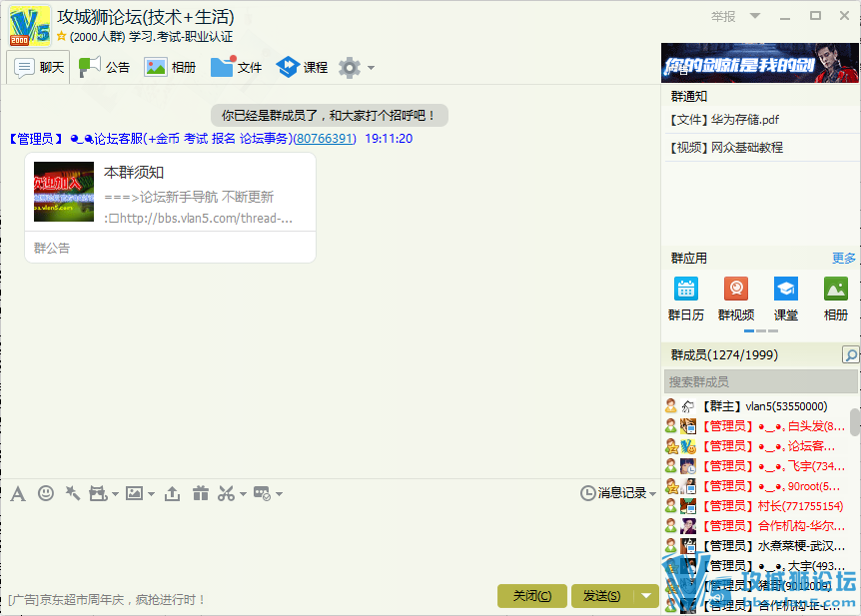Open the 课程 tab
The width and height of the screenshot is (861, 616).
point(303,67)
